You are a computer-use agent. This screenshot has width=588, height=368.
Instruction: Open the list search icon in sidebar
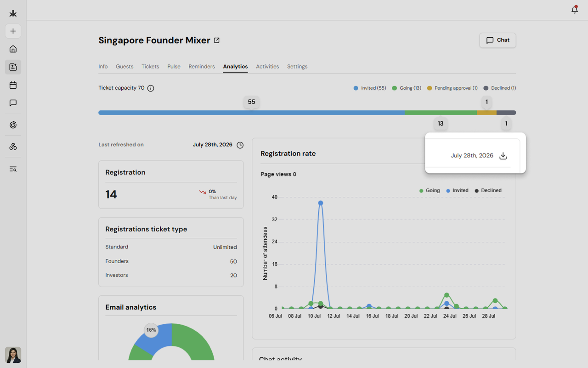click(x=13, y=169)
